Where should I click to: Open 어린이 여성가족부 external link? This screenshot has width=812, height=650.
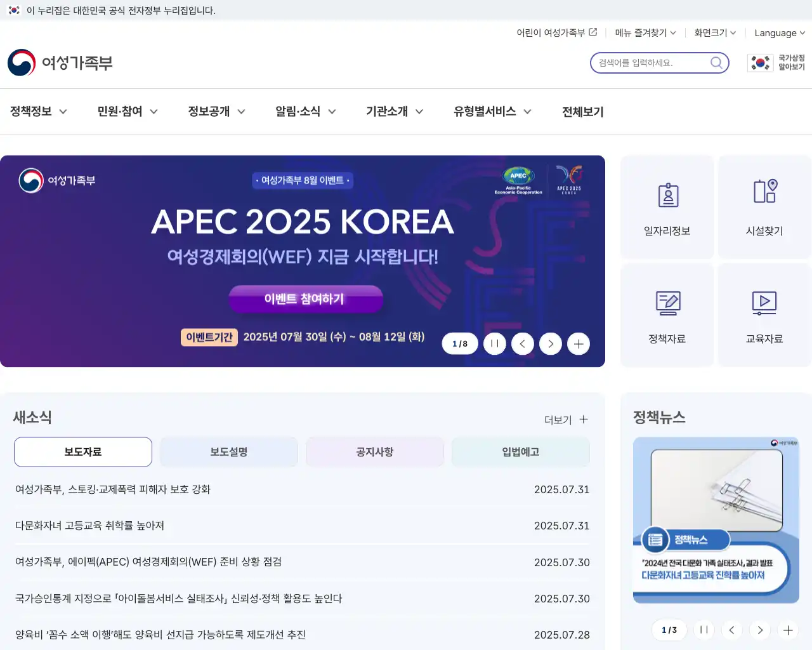pyautogui.click(x=557, y=32)
